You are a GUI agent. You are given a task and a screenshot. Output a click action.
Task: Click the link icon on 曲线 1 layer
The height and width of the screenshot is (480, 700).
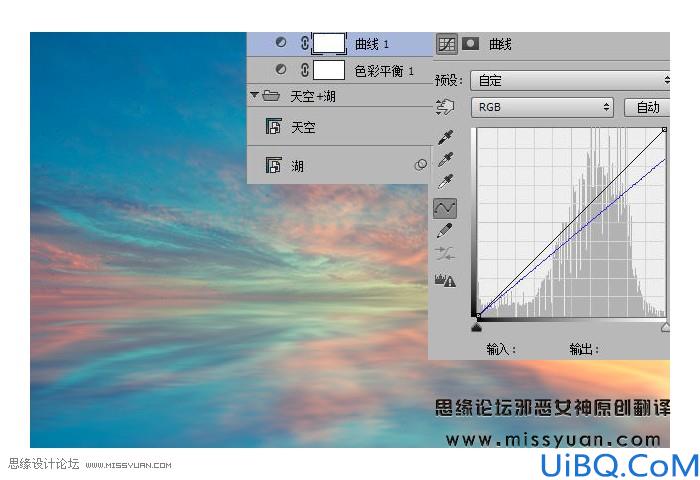click(x=304, y=43)
